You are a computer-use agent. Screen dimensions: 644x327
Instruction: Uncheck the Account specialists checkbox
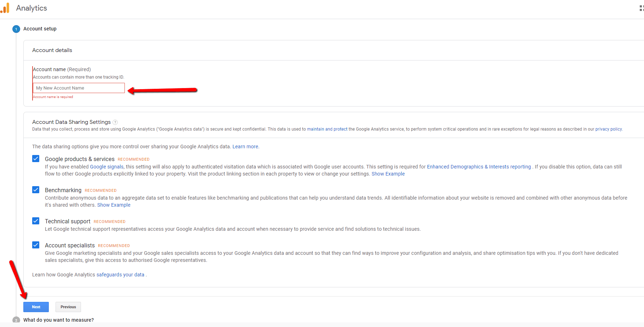(36, 245)
